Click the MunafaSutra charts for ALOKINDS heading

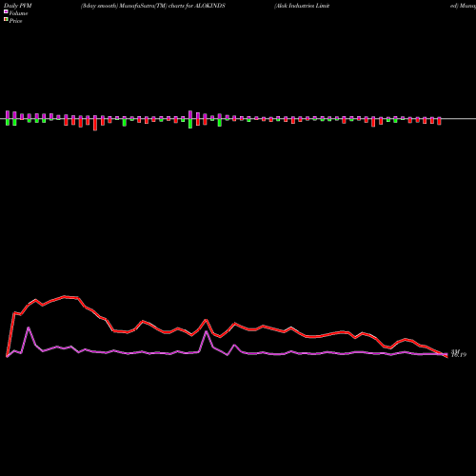coord(153,6)
